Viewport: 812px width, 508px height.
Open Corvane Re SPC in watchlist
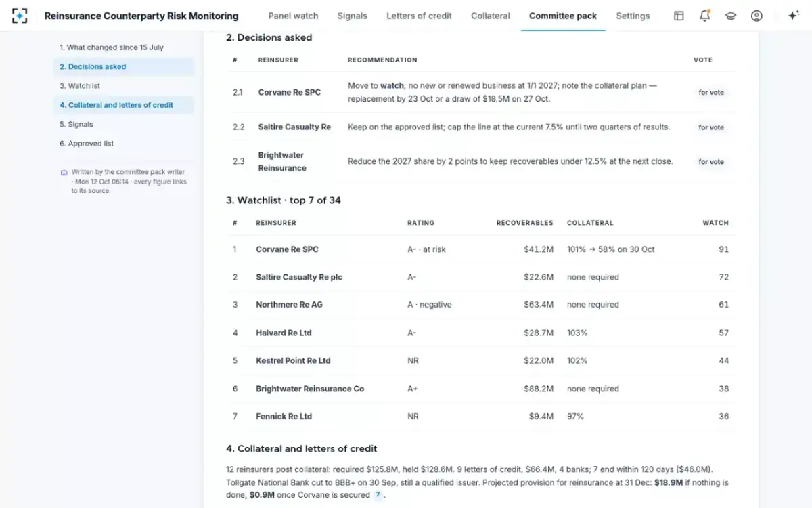[x=287, y=249]
